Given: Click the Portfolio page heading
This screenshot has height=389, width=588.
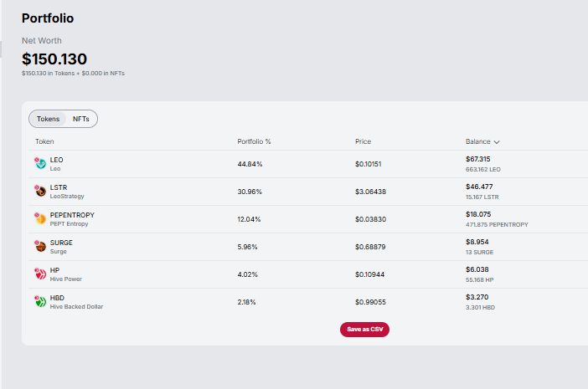Looking at the screenshot, I should coord(47,18).
